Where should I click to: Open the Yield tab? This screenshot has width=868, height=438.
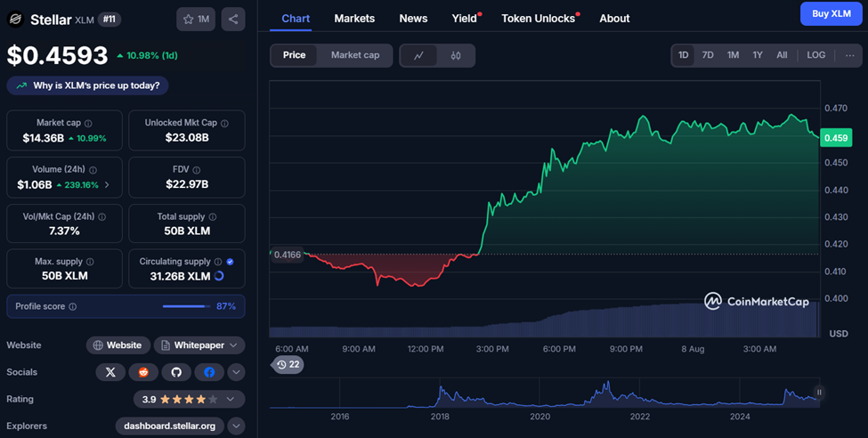[465, 19]
